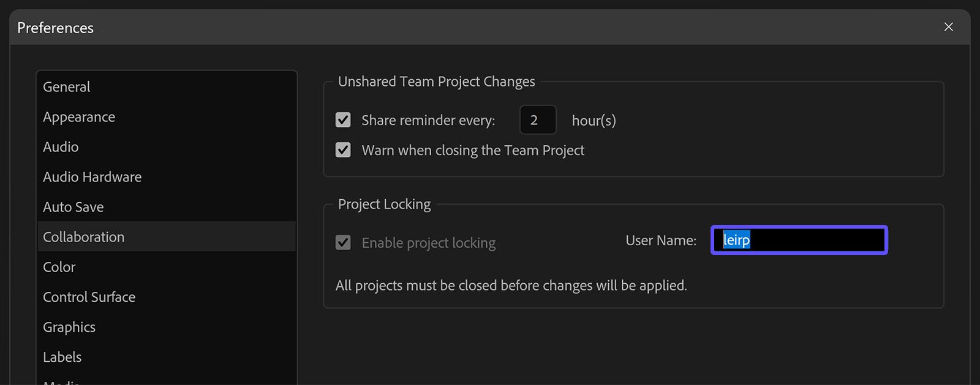Screen dimensions: 980x385
Task: Click the Collaboration sidebar entry
Action: 83,237
